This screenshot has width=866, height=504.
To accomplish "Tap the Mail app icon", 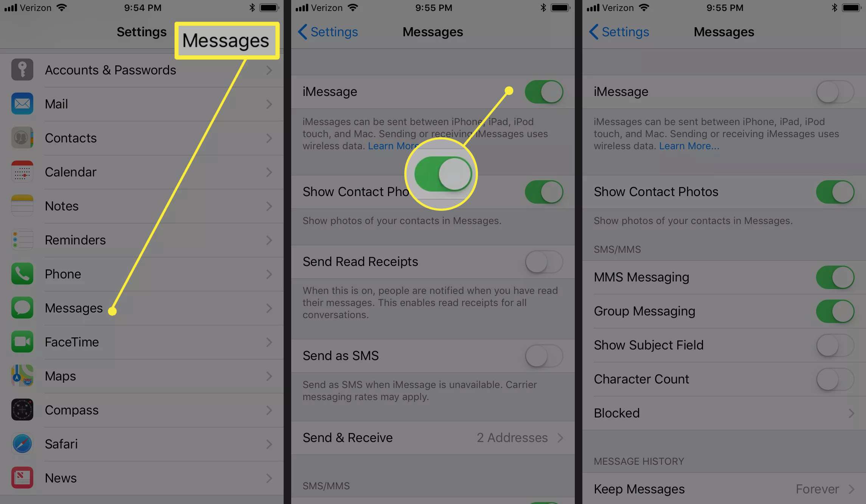I will click(22, 103).
